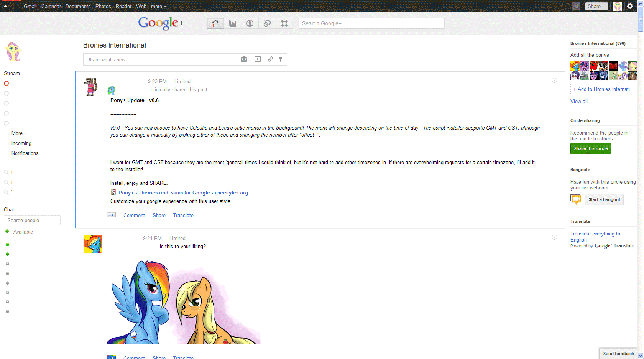The image size is (644, 359).
Task: Expand the 'more' dropdown in top bar
Action: point(158,6)
